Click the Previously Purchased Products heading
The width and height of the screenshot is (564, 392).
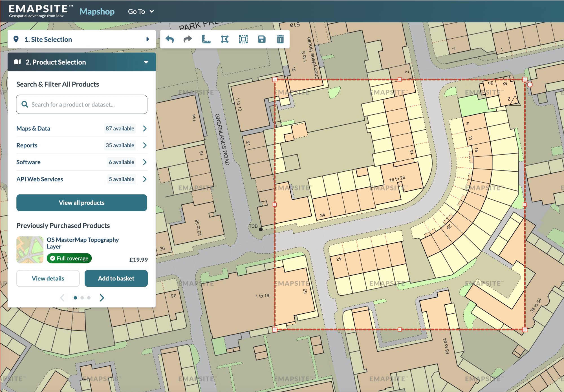[63, 225]
